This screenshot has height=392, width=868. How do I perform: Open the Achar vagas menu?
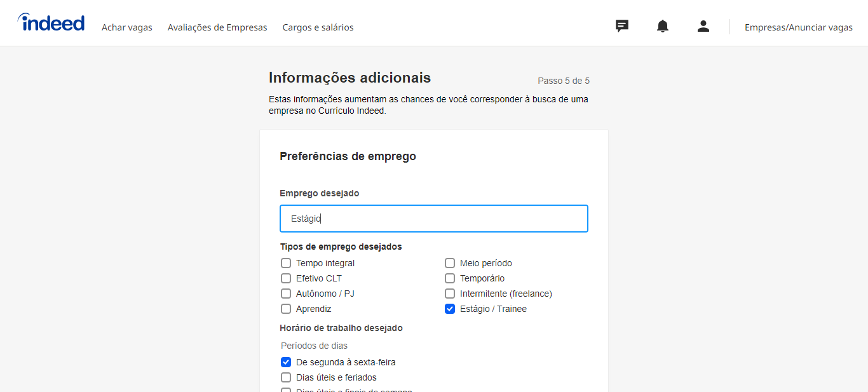(126, 27)
